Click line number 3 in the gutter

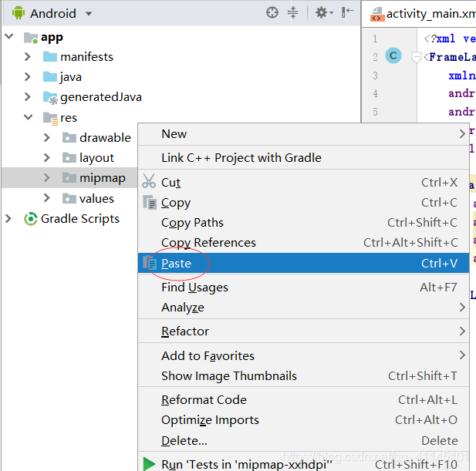(x=375, y=76)
